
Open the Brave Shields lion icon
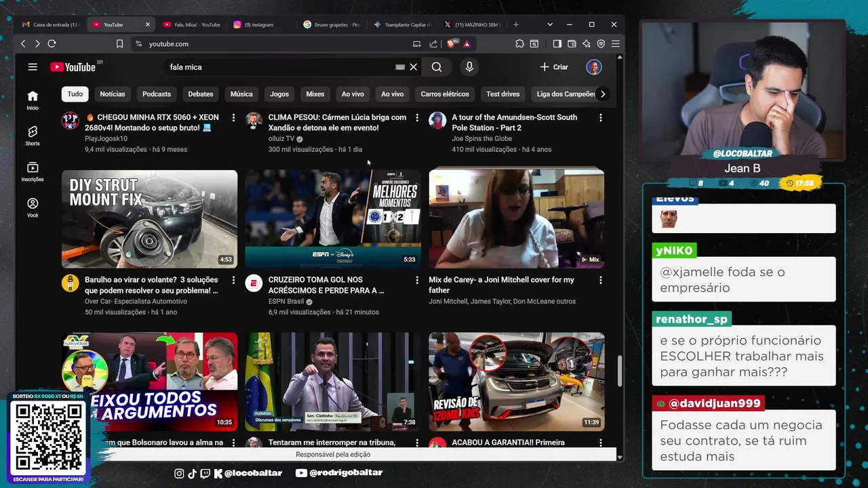click(451, 43)
